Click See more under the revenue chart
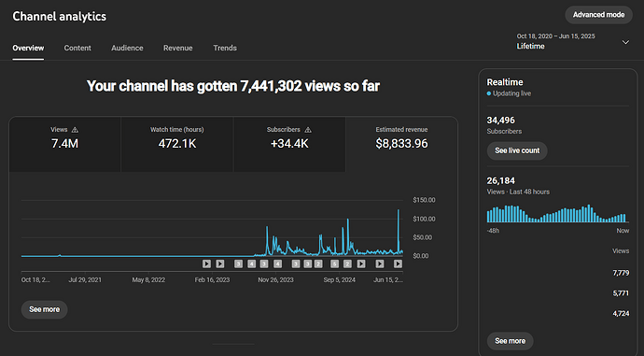This screenshot has height=356, width=644. (45, 309)
